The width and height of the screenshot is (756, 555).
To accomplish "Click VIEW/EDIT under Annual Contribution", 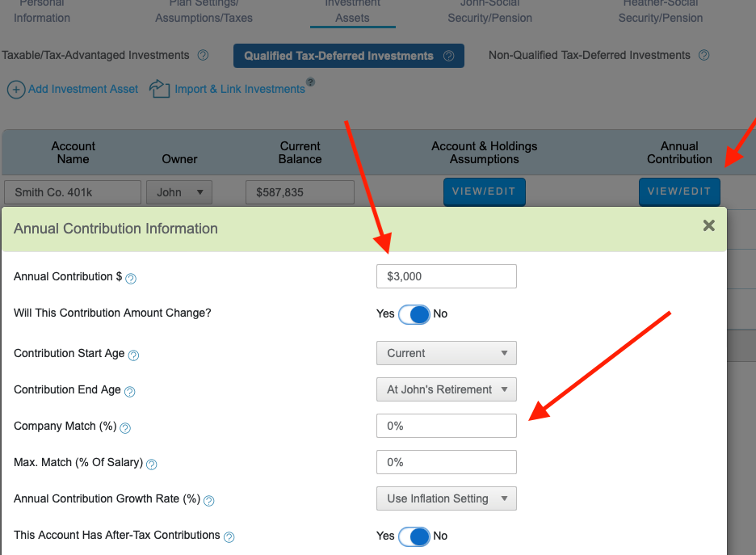I will pos(679,192).
